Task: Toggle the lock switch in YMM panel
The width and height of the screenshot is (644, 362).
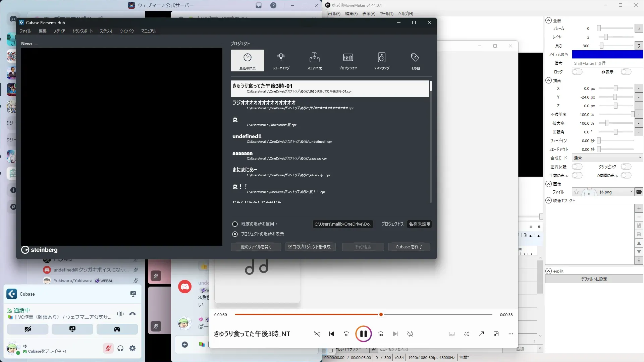Action: click(577, 72)
